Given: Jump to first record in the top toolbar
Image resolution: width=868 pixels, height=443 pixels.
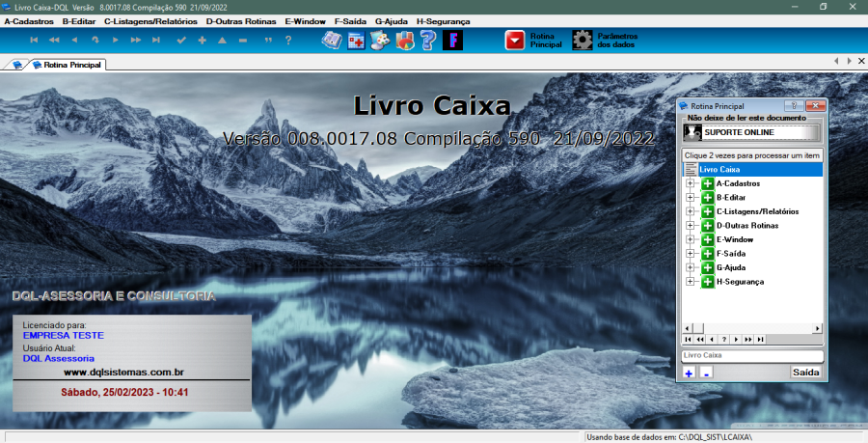Looking at the screenshot, I should pyautogui.click(x=35, y=41).
